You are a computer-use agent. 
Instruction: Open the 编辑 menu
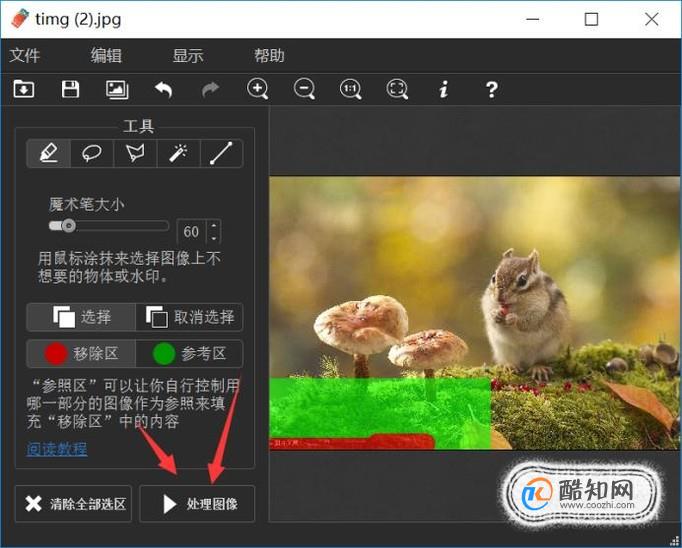click(x=106, y=56)
